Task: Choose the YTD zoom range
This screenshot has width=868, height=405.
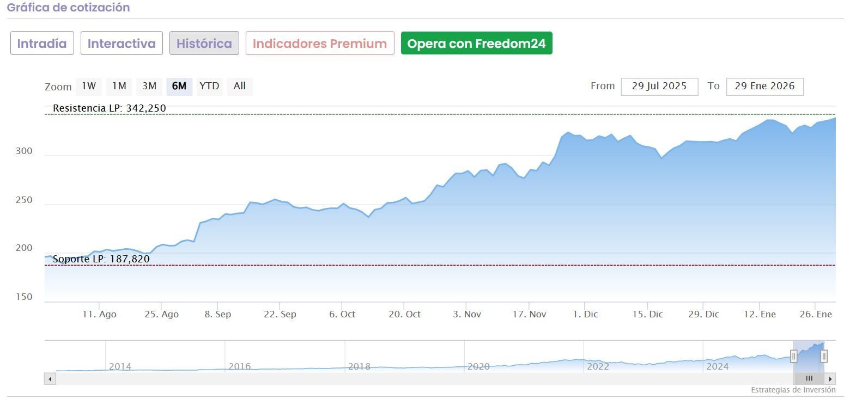Action: click(209, 86)
